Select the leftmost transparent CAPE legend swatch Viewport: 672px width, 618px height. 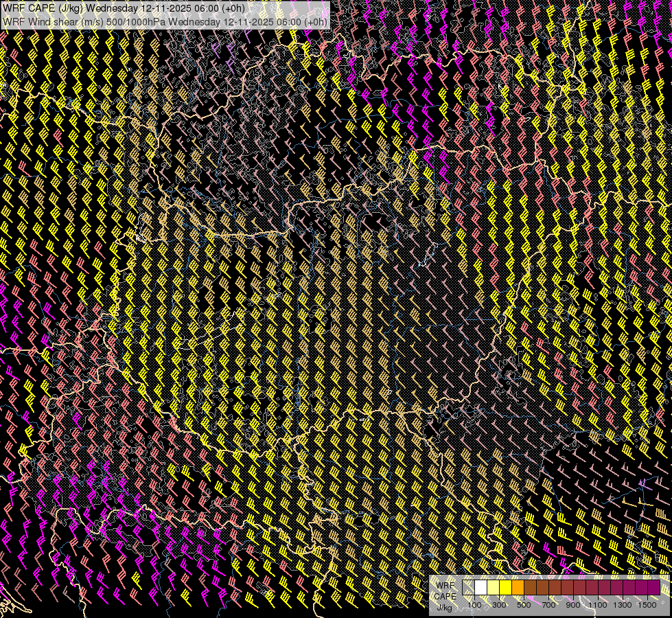(468, 588)
